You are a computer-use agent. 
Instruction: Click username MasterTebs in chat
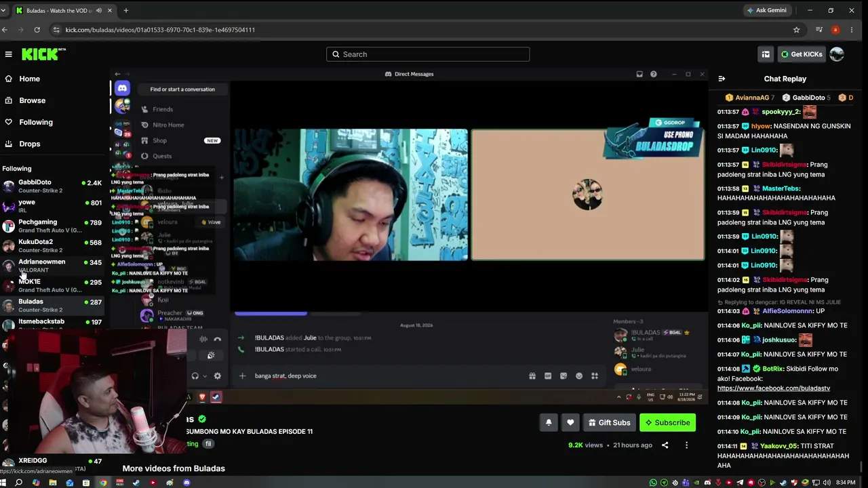click(781, 188)
